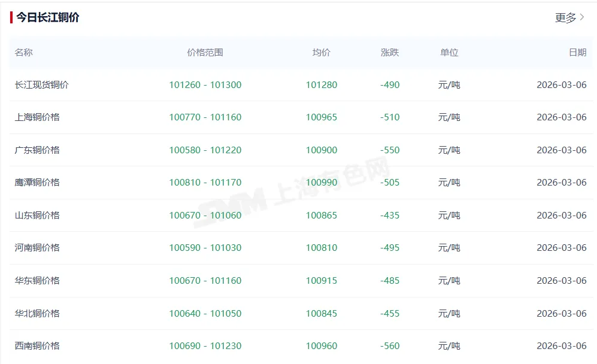Select price range 100810 - 101170

[205, 183]
